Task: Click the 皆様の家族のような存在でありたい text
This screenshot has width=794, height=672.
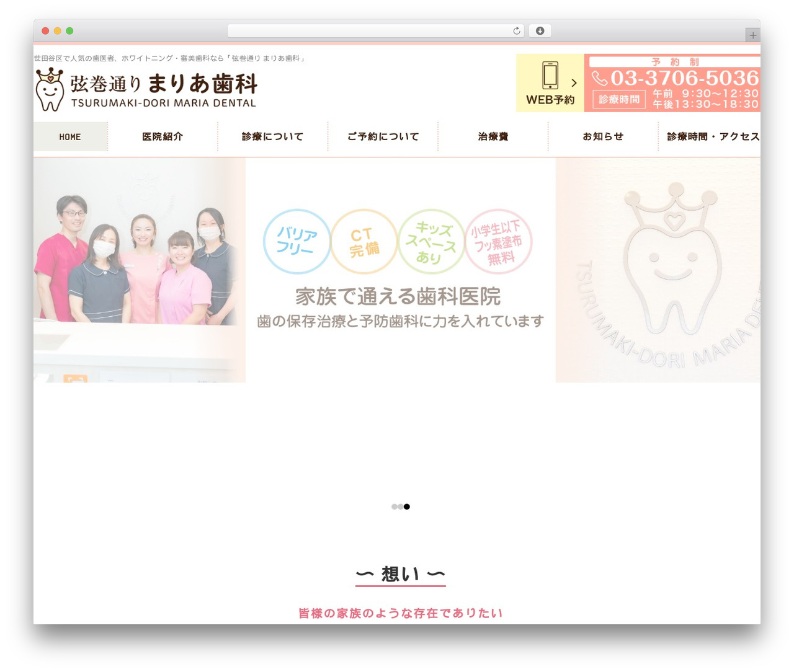Action: point(400,613)
